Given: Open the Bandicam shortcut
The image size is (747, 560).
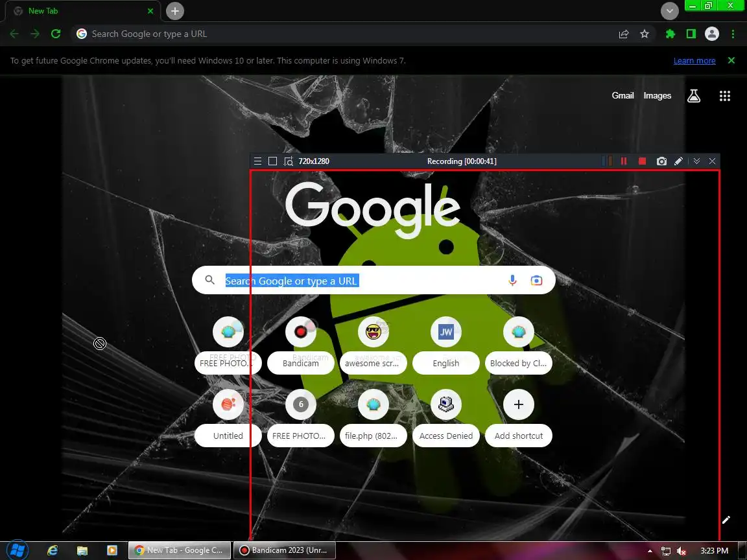Looking at the screenshot, I should [301, 345].
